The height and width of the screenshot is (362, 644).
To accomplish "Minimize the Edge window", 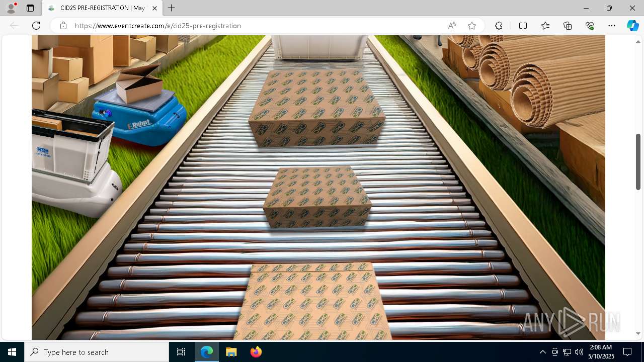I will 586,8.
